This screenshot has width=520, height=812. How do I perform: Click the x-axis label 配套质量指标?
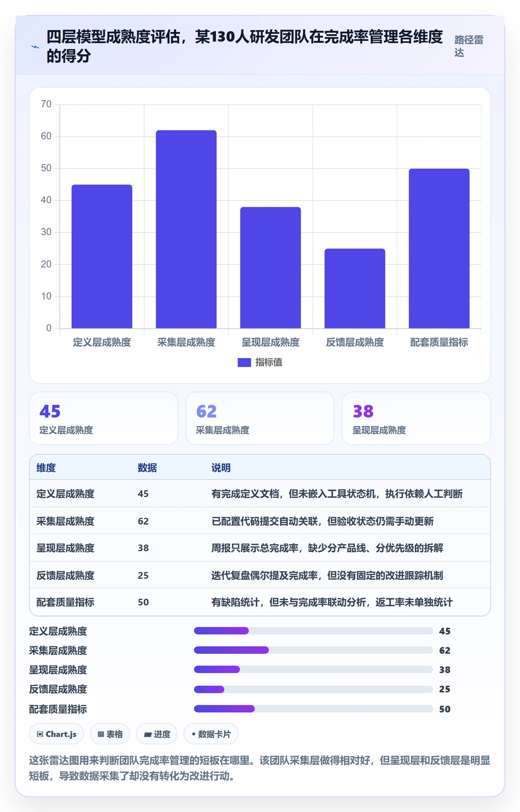(x=439, y=342)
